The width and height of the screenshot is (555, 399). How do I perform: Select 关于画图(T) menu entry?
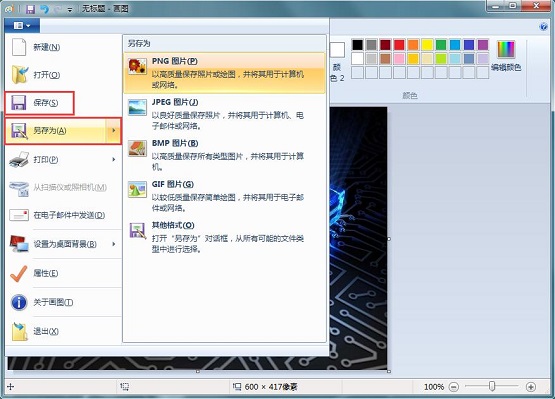click(64, 302)
